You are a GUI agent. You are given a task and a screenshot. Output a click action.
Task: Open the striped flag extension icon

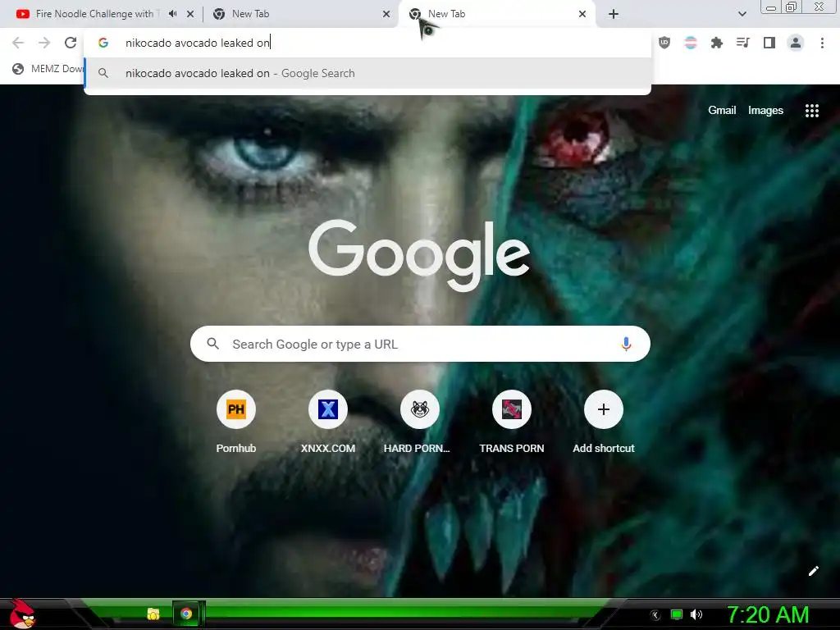pos(691,43)
